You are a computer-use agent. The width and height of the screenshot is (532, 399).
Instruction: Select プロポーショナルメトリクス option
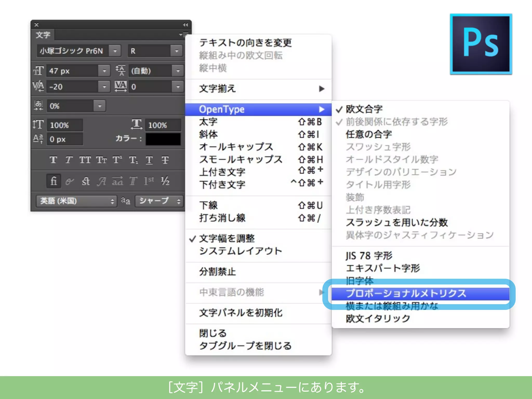click(421, 293)
